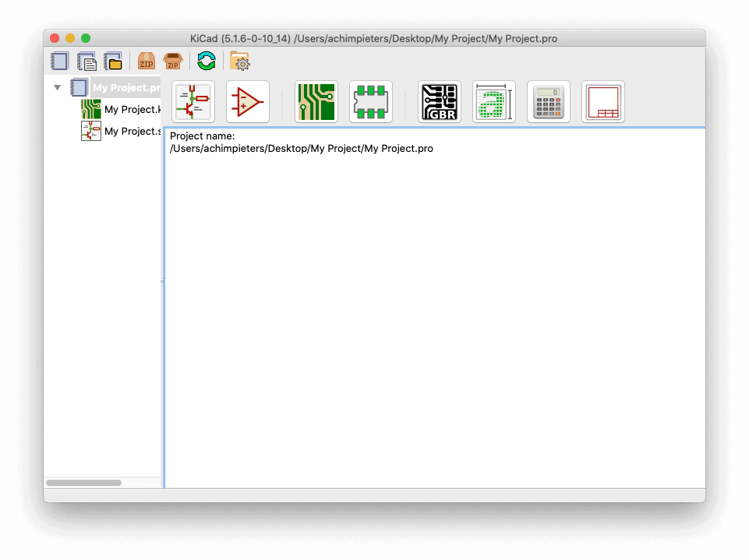Refresh the project tree icon
Image resolution: width=749 pixels, height=560 pixels.
tap(207, 61)
